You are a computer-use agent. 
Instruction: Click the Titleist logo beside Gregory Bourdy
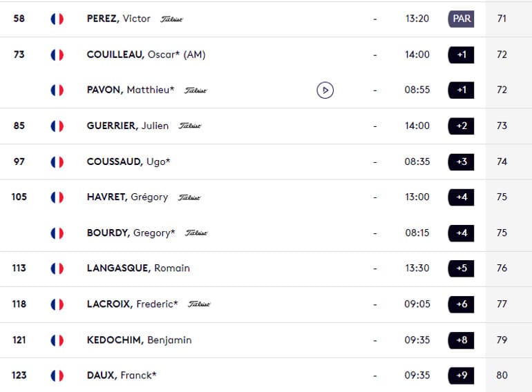pos(196,233)
